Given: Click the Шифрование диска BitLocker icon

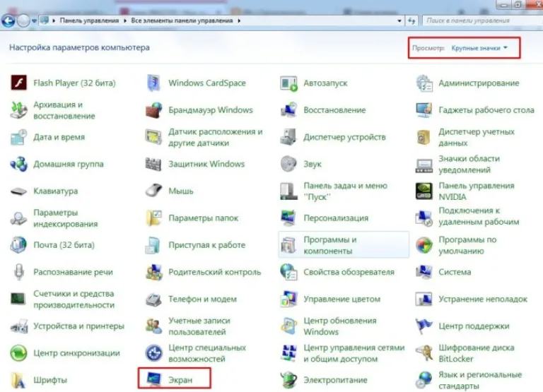Looking at the screenshot, I should click(424, 353).
